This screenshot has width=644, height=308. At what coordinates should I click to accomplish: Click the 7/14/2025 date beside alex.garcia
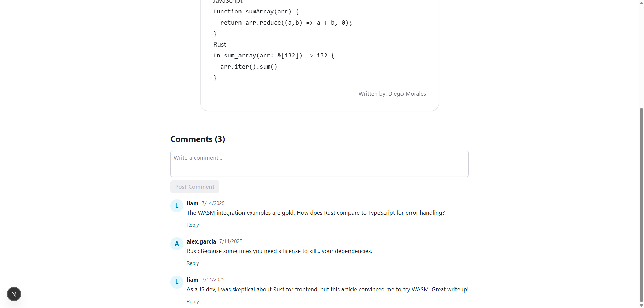tap(231, 241)
